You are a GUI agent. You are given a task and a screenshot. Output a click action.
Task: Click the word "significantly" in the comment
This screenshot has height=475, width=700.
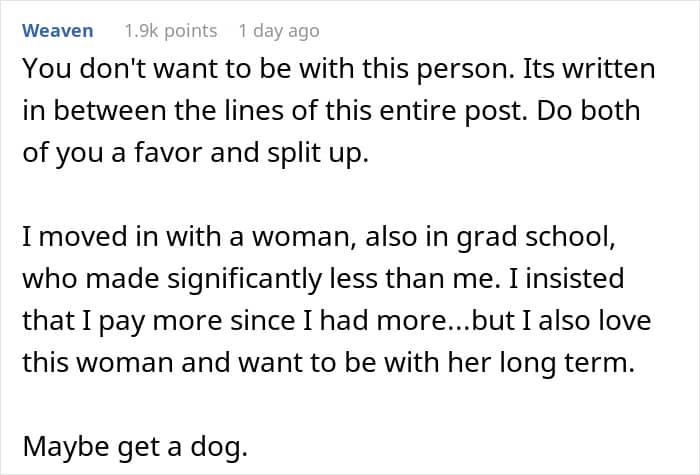[x=244, y=279]
